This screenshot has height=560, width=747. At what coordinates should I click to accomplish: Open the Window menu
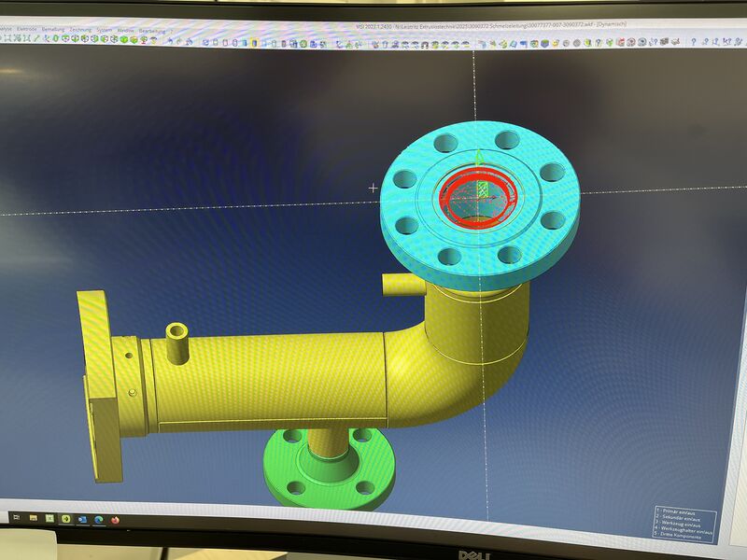click(126, 30)
